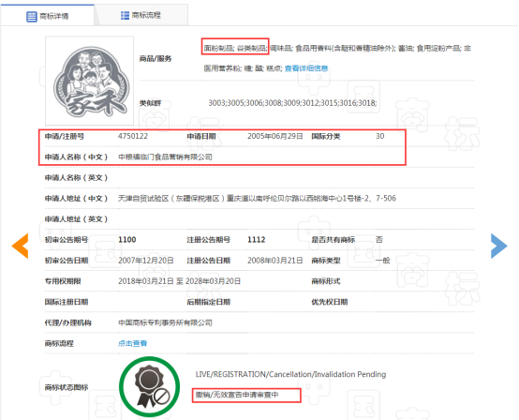Switch to the 商标流程 tab
519x420 pixels.
pyautogui.click(x=141, y=15)
